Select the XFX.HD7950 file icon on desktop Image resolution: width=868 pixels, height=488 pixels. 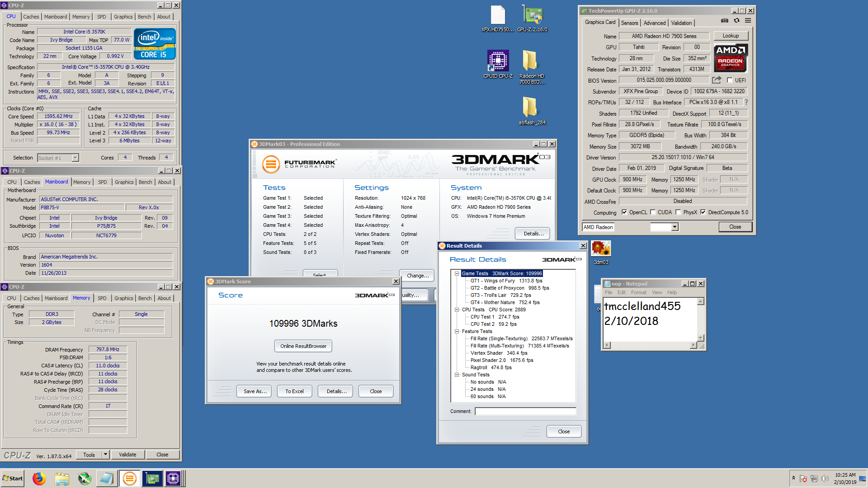tap(498, 19)
